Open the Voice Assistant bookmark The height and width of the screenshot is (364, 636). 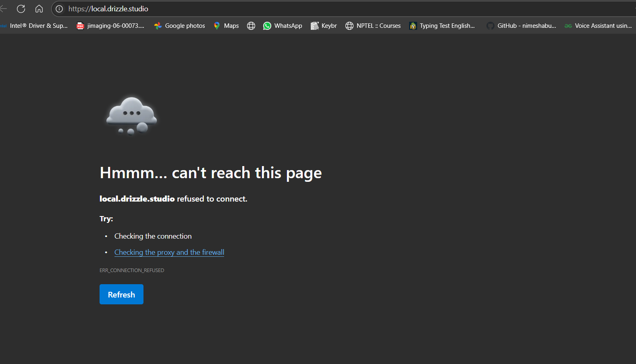click(x=598, y=26)
